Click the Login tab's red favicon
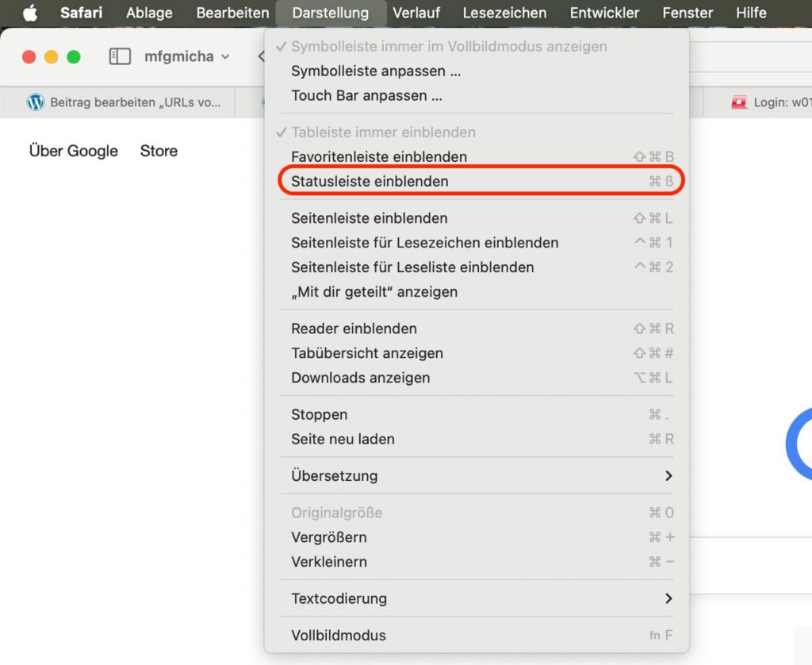 pos(739,102)
